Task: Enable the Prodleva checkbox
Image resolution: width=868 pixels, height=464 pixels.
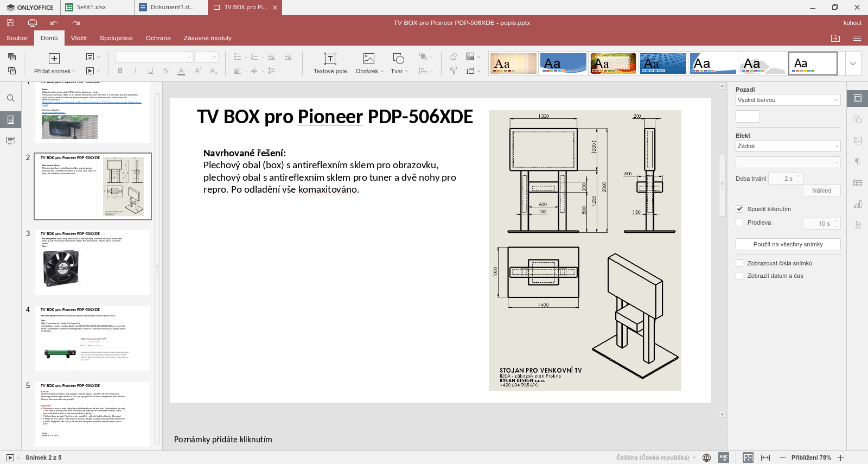Action: [x=739, y=223]
